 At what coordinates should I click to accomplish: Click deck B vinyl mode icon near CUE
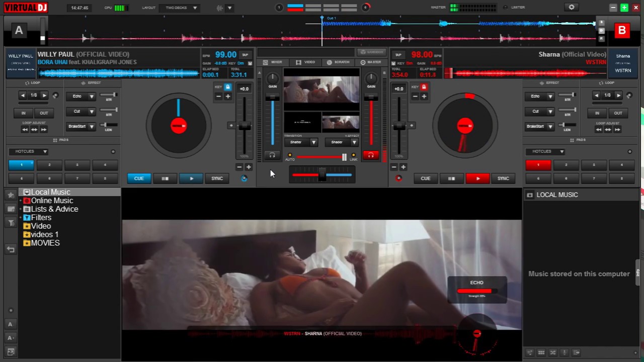(x=398, y=178)
